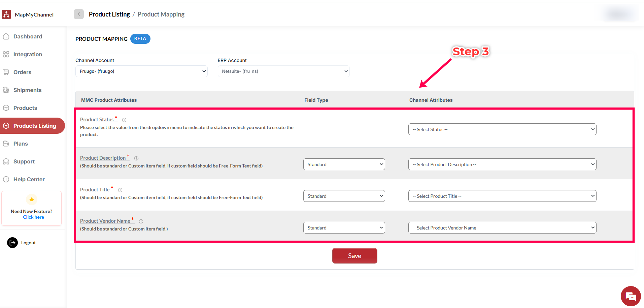Open the chat widget bubble
This screenshot has width=644, height=308.
(631, 296)
